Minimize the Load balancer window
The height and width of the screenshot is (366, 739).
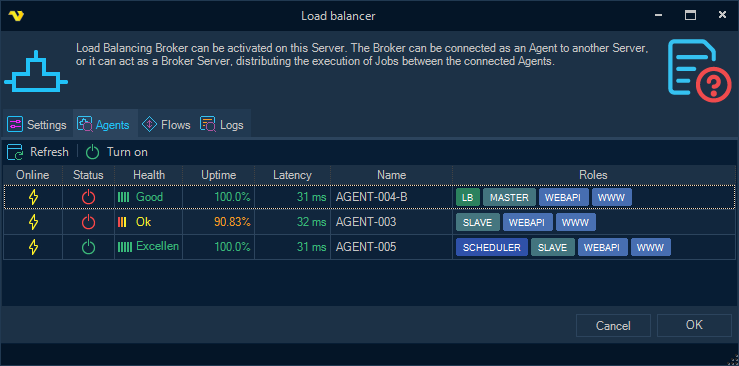pos(659,16)
